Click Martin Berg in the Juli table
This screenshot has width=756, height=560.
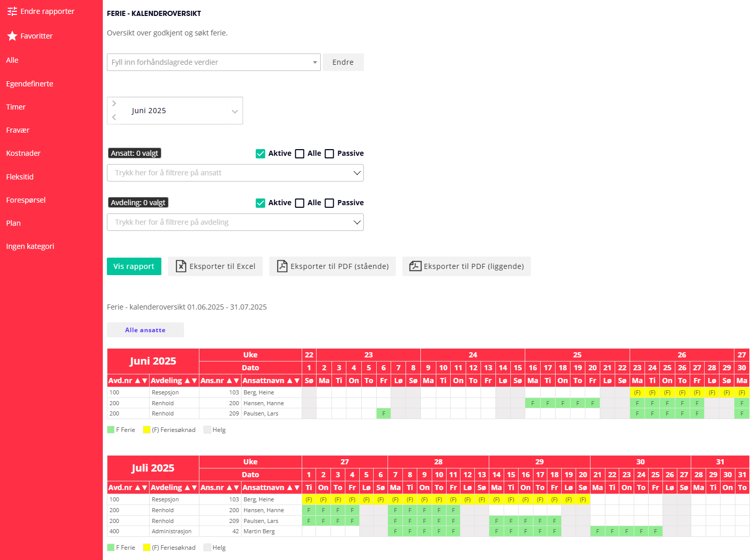[x=259, y=531]
